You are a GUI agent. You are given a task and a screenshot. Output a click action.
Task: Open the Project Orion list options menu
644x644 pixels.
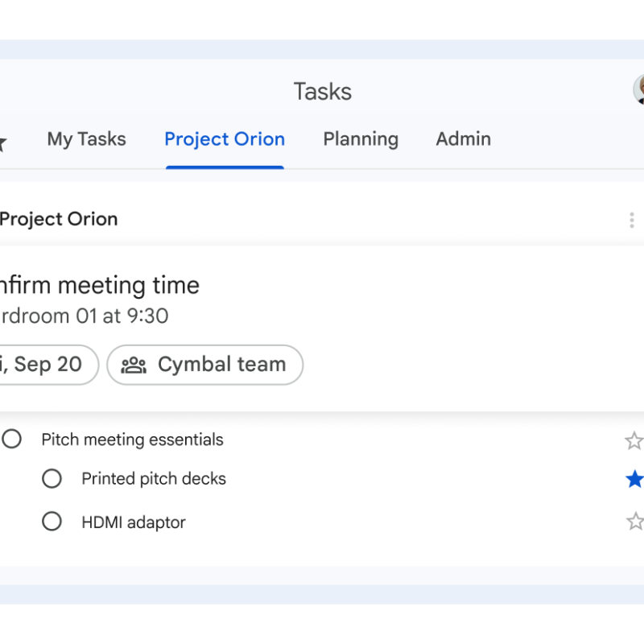(631, 220)
